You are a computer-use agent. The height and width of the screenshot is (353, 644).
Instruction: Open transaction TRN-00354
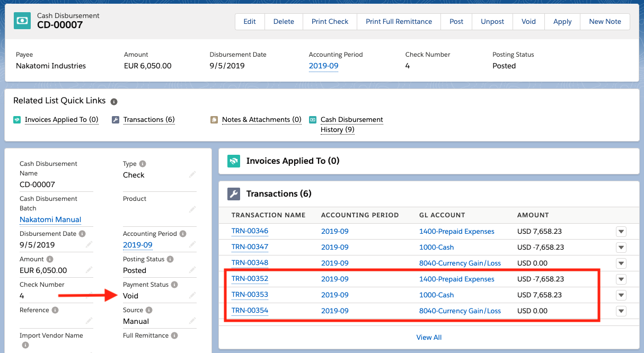tap(250, 311)
